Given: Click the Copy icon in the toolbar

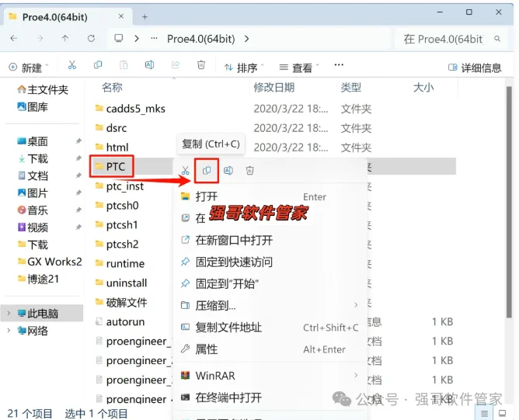Looking at the screenshot, I should [x=98, y=65].
